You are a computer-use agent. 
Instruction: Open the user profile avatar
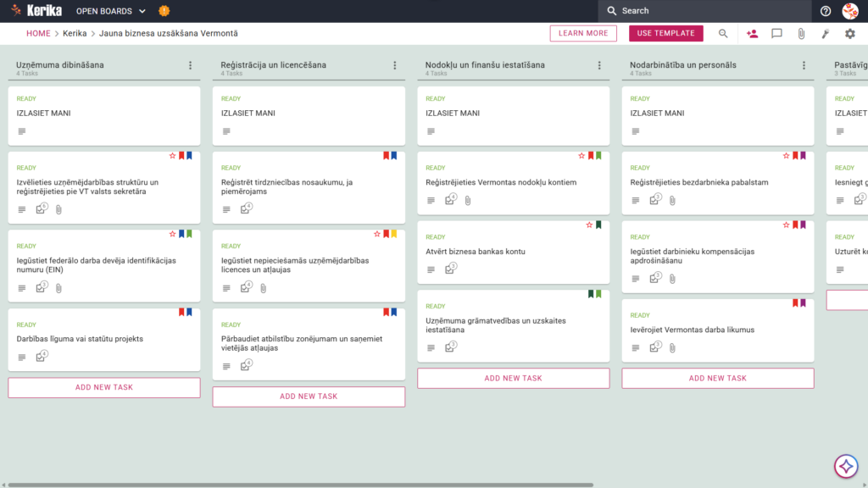pyautogui.click(x=850, y=10)
